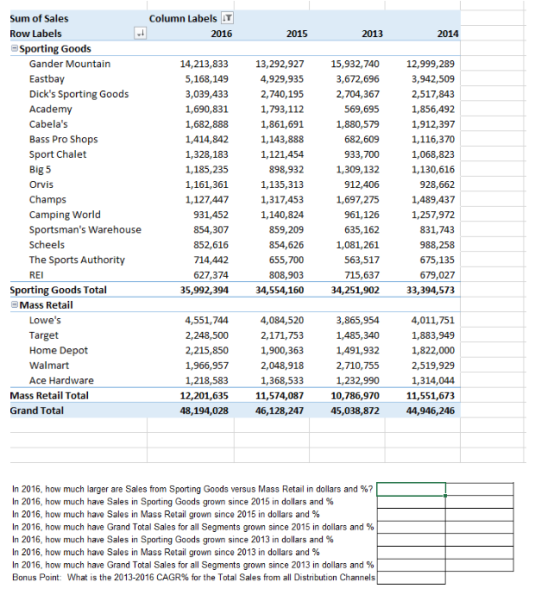Select the Sporting Goods Total 2016 value
This screenshot has width=560, height=601.
204,290
